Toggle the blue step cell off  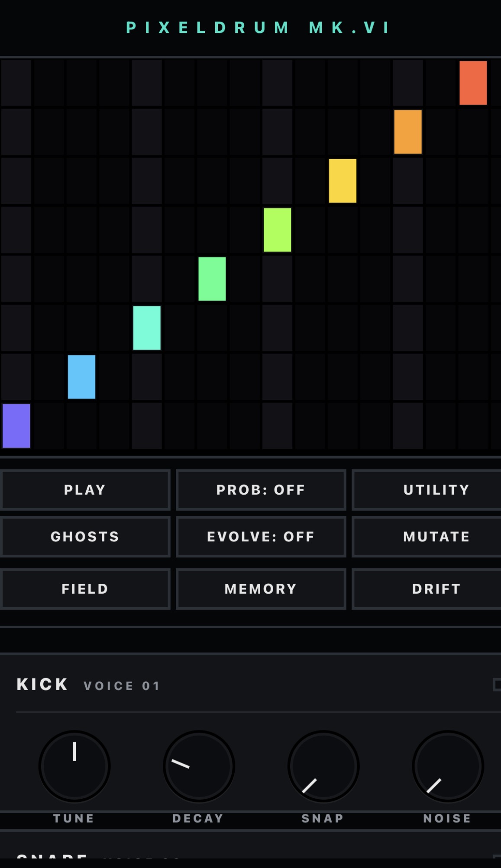(x=81, y=377)
